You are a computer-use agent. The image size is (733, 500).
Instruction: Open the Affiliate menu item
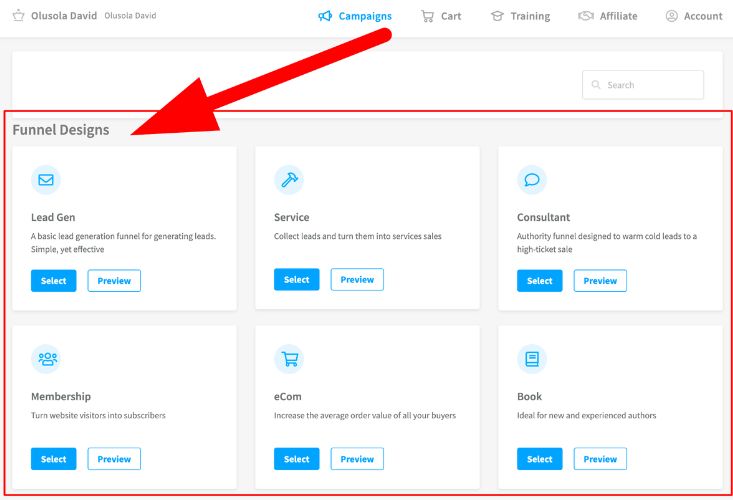point(608,16)
